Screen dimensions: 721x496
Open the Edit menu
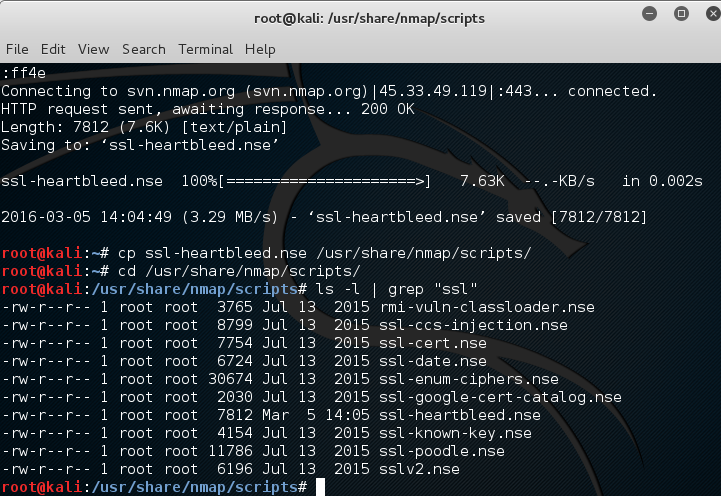tap(53, 49)
